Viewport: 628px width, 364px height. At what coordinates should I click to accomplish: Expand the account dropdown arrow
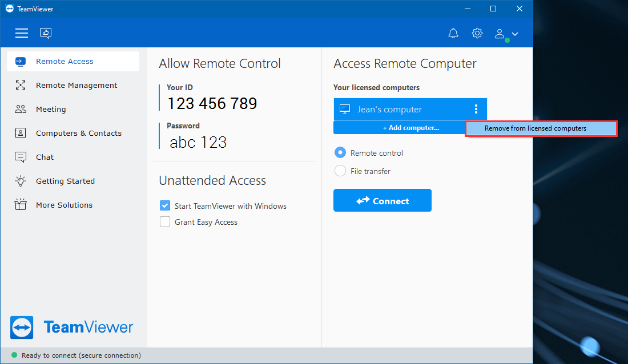515,34
